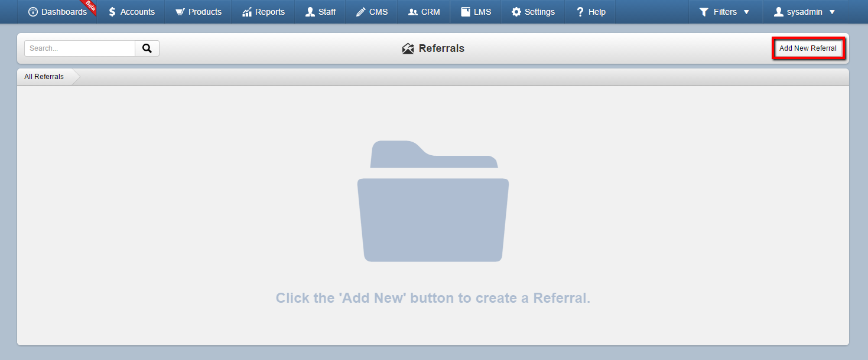The height and width of the screenshot is (360, 868).
Task: Click the Help question mark icon
Action: click(580, 12)
